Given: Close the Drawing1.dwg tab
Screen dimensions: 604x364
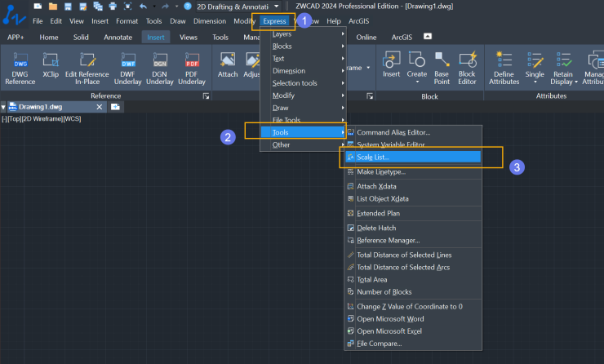Looking at the screenshot, I should [100, 107].
